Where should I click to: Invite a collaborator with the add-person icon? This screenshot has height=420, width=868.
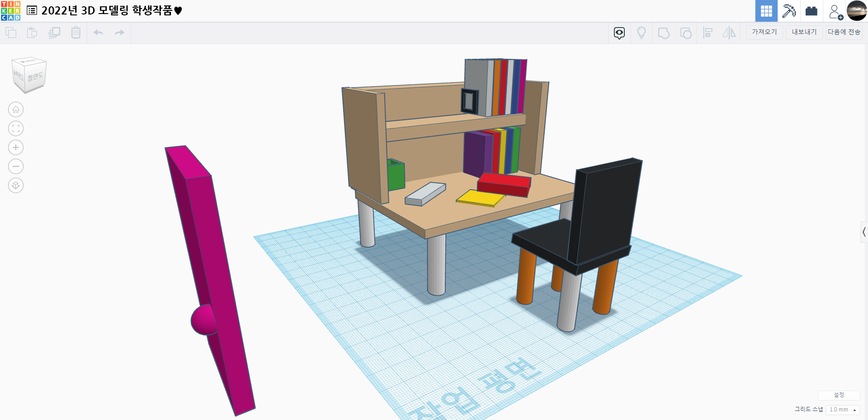point(835,11)
